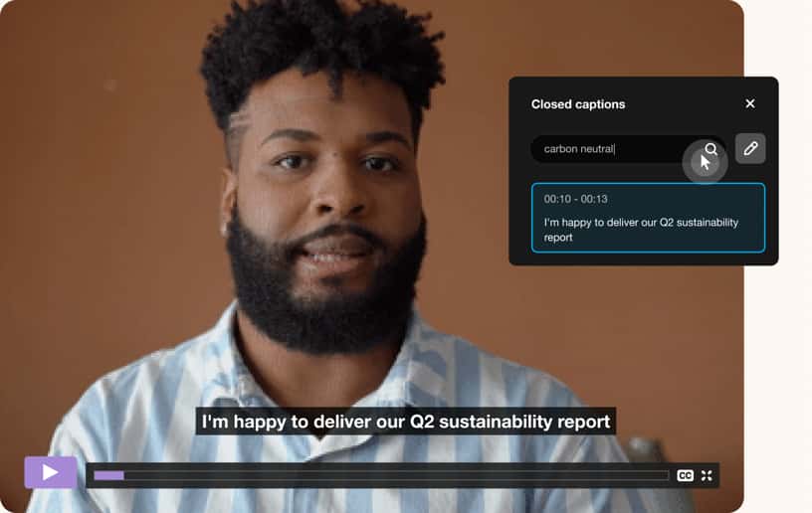Toggle closed captions with the CC icon
Viewport: 812px width, 513px height.
click(x=685, y=476)
